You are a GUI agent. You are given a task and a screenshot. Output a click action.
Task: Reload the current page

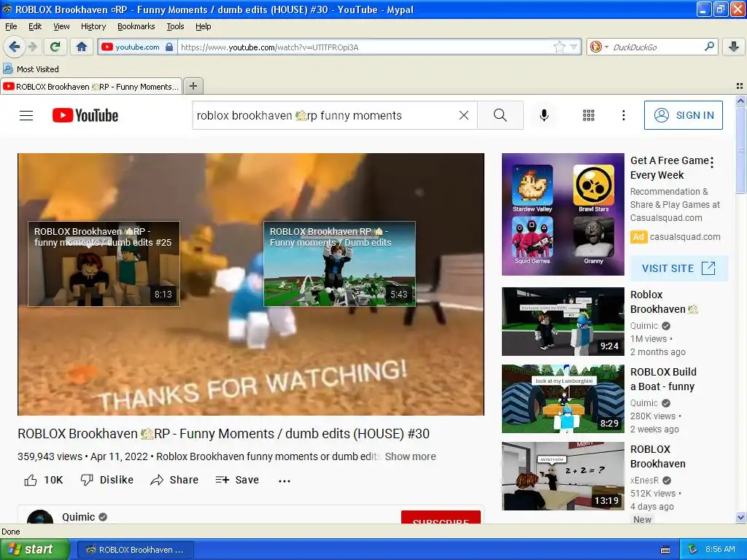pos(55,47)
